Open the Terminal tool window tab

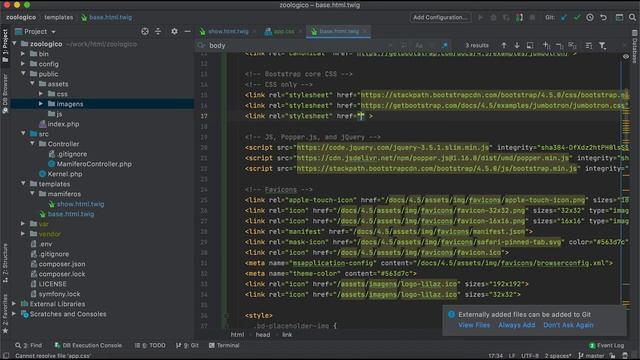[224, 345]
